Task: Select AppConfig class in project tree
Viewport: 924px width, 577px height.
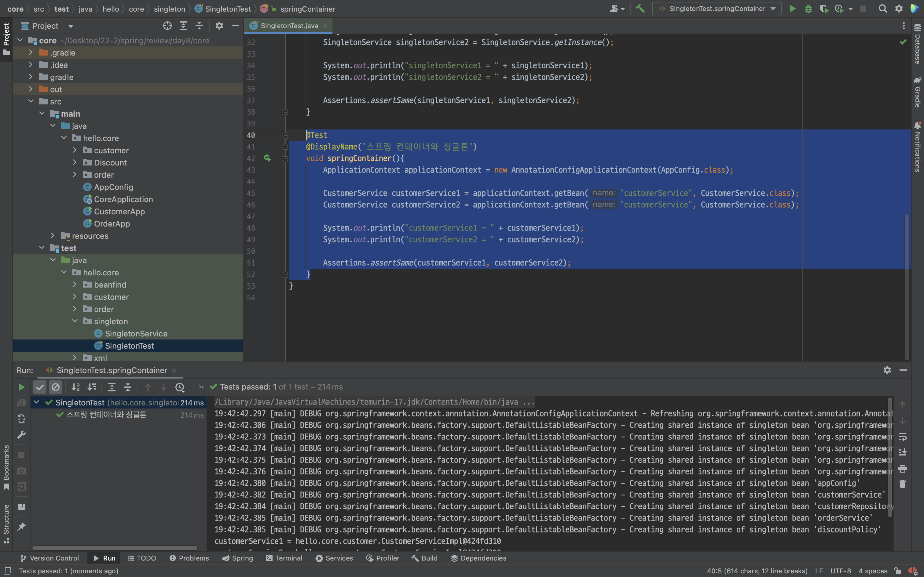Action: (x=113, y=187)
